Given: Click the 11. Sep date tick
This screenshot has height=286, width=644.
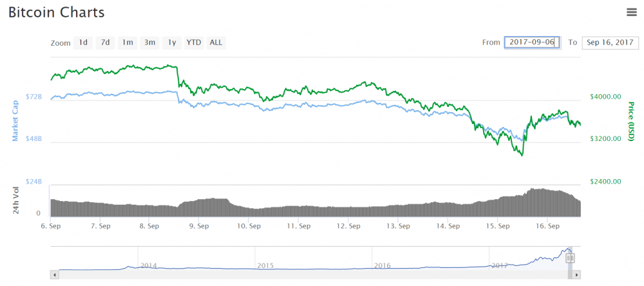Looking at the screenshot, I should [x=299, y=226].
